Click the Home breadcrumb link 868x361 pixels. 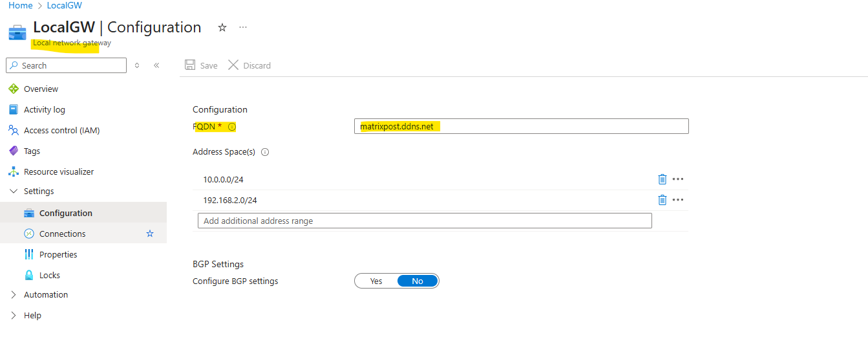pyautogui.click(x=21, y=5)
